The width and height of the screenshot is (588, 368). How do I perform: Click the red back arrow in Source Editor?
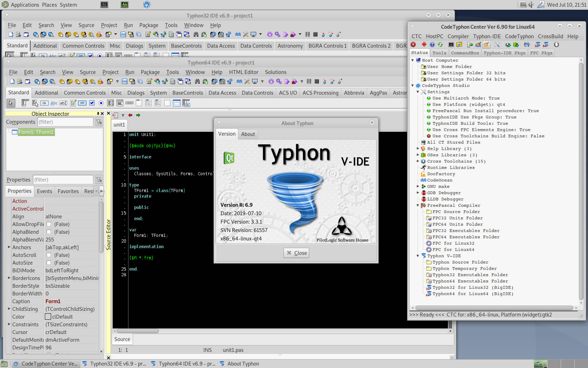130,115
